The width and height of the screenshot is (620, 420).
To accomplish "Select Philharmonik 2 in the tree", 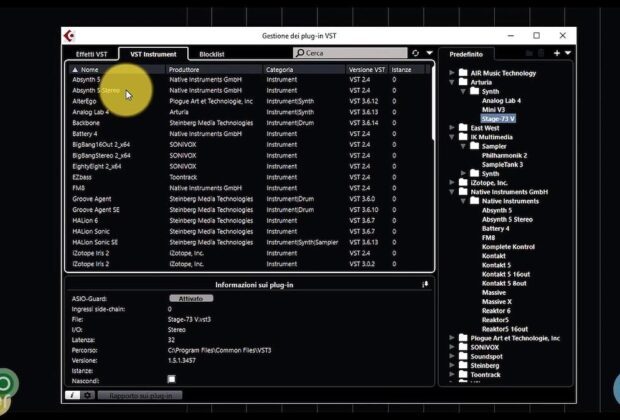I will (x=505, y=155).
